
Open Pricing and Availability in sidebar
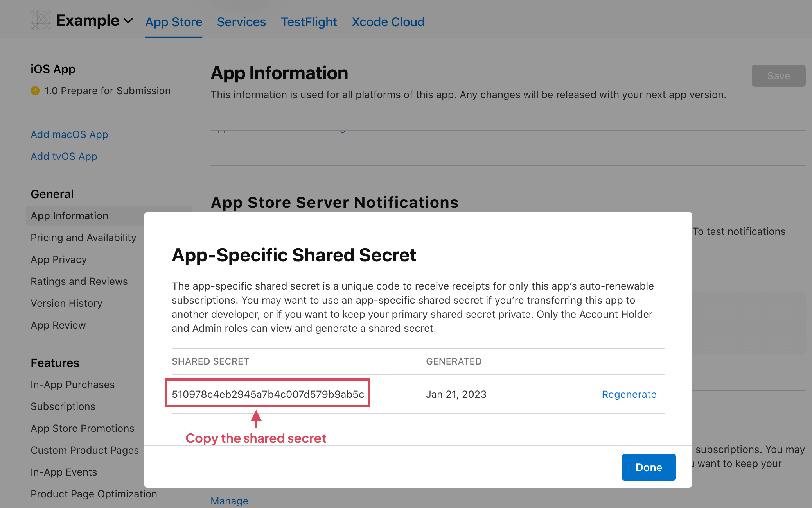pyautogui.click(x=83, y=238)
